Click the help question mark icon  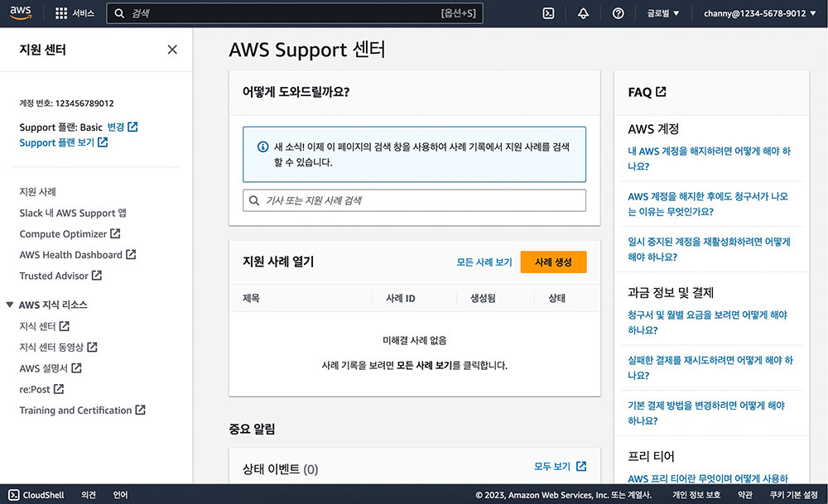[618, 13]
